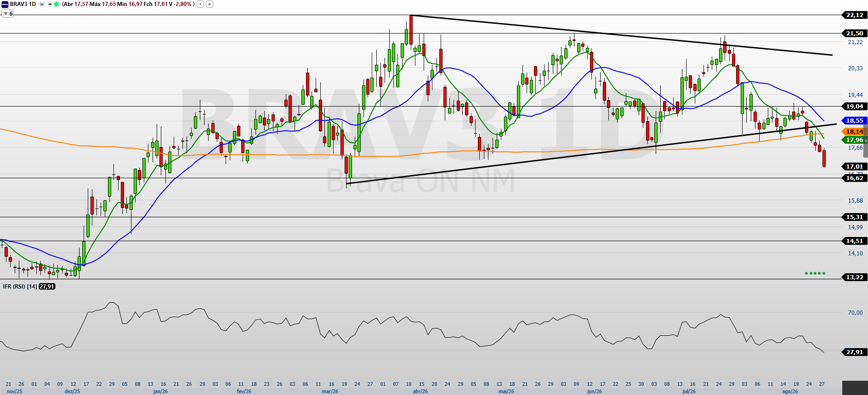Click the ago/26 month label on the timeline
Screen dimensions: 868x395
[790, 391]
